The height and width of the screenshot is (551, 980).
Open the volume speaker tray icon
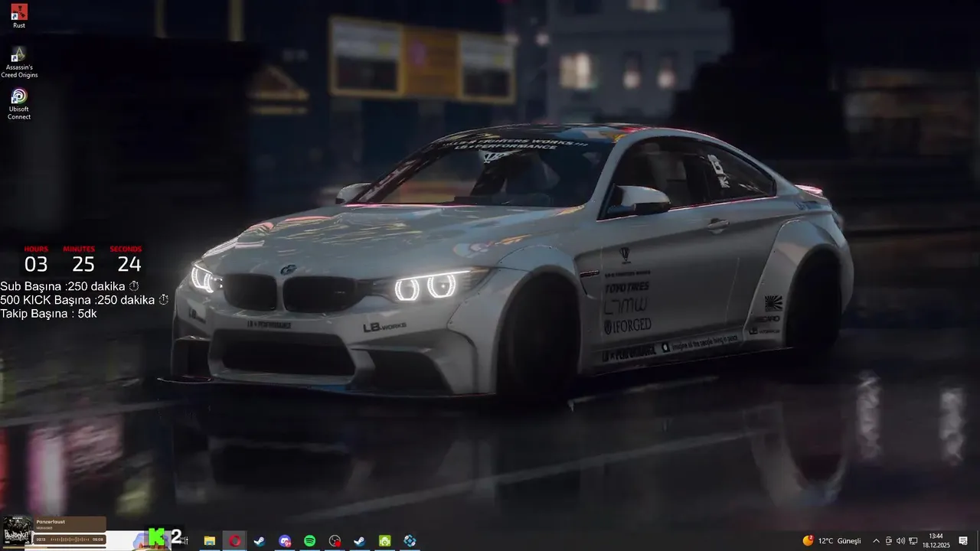coord(900,541)
